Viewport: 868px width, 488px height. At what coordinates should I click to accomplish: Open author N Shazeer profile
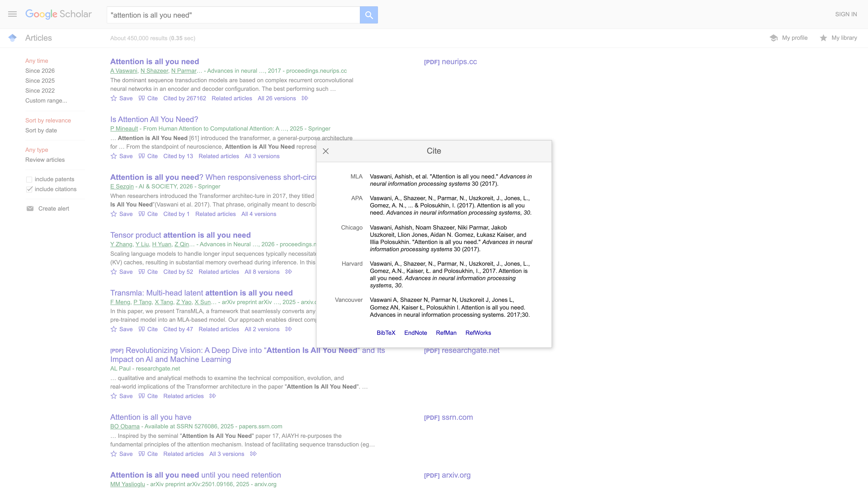[154, 71]
